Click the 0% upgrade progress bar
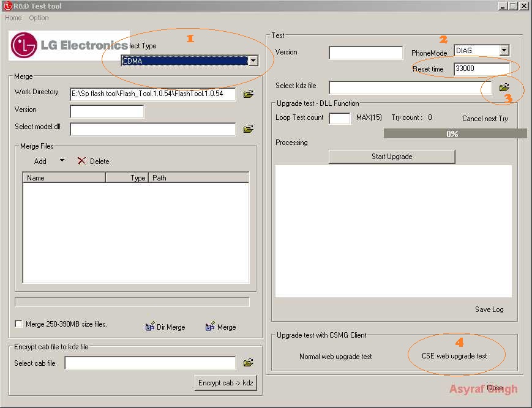The image size is (532, 408). coord(455,133)
